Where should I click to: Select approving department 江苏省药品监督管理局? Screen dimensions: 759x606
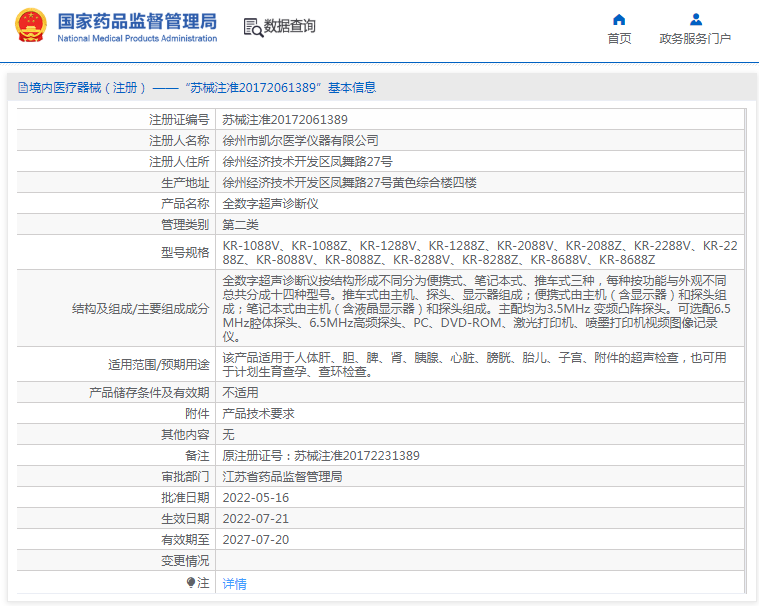(x=282, y=477)
